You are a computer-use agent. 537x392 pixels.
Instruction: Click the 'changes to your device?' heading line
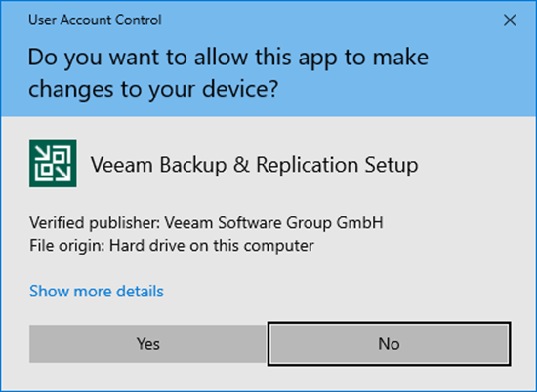point(153,89)
